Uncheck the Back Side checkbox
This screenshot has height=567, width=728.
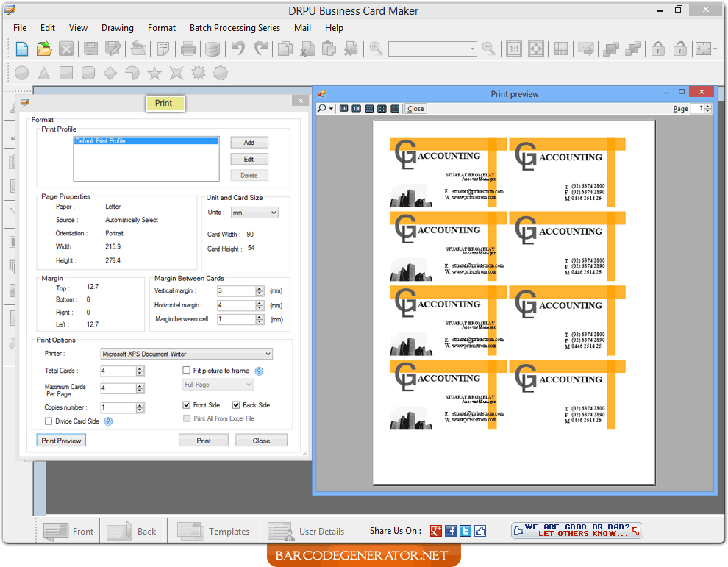point(236,405)
